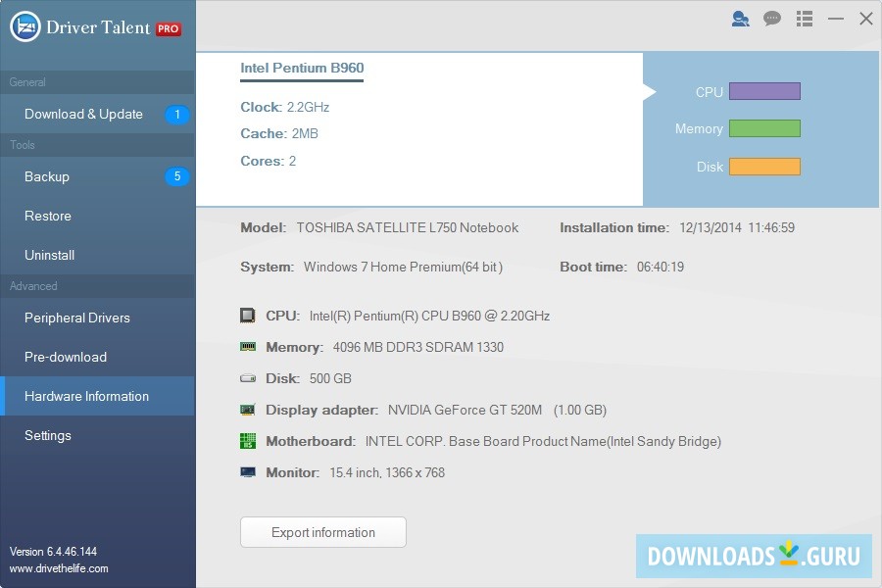Click NVIDIA GeForce GT 520M text

point(465,411)
